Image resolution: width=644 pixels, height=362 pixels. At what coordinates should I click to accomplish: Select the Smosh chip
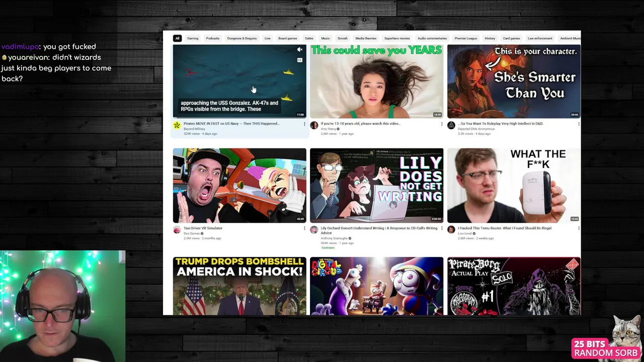pyautogui.click(x=343, y=38)
